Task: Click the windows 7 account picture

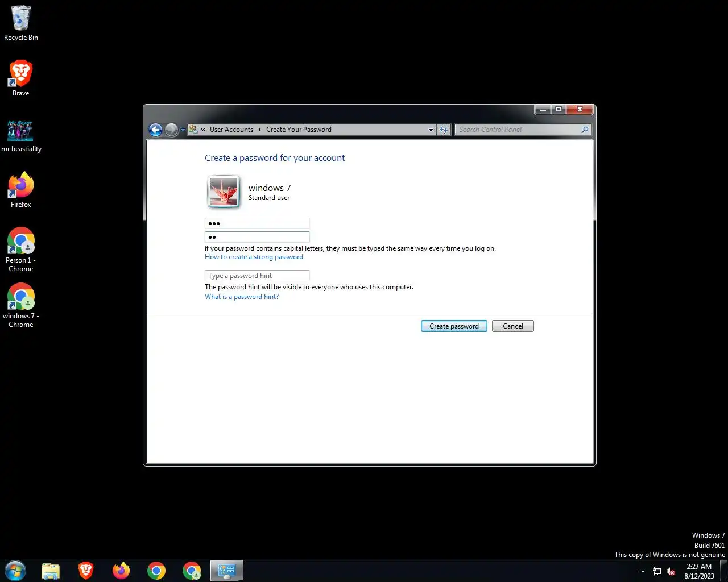Action: pyautogui.click(x=224, y=192)
